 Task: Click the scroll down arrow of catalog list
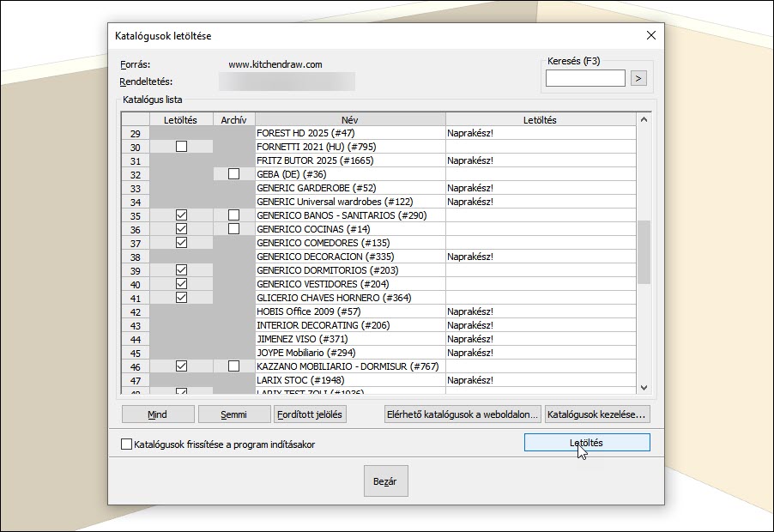click(644, 388)
